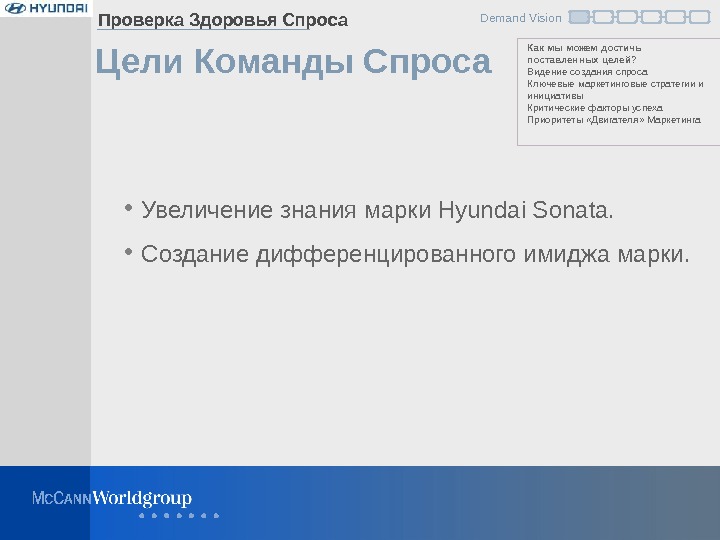This screenshot has width=720, height=540.
Task: Select the "Проверка Здоровья Спроса" header text
Action: [x=223, y=20]
